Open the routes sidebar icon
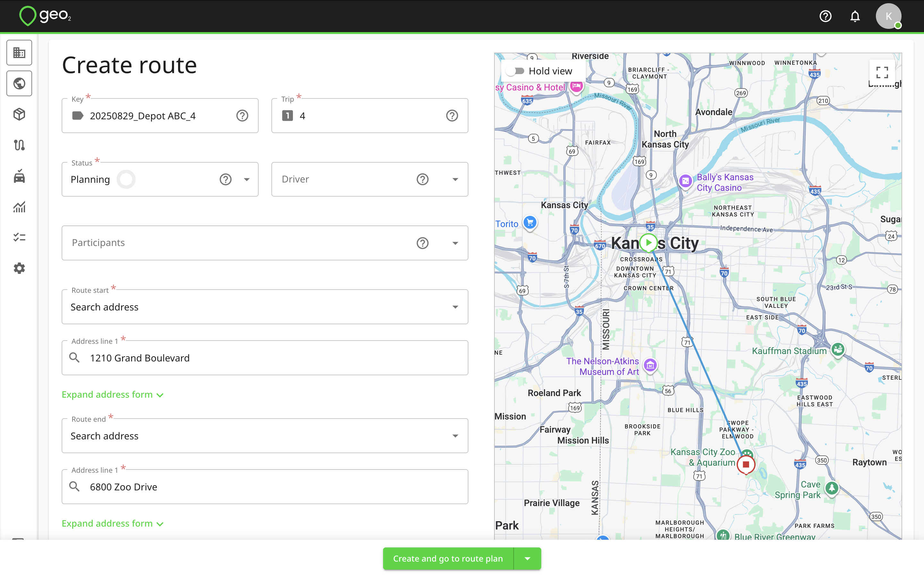This screenshot has width=924, height=576. point(20,145)
